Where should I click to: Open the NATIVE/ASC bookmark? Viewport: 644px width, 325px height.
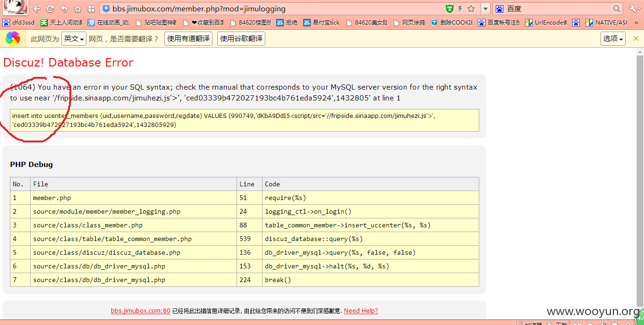(x=606, y=22)
